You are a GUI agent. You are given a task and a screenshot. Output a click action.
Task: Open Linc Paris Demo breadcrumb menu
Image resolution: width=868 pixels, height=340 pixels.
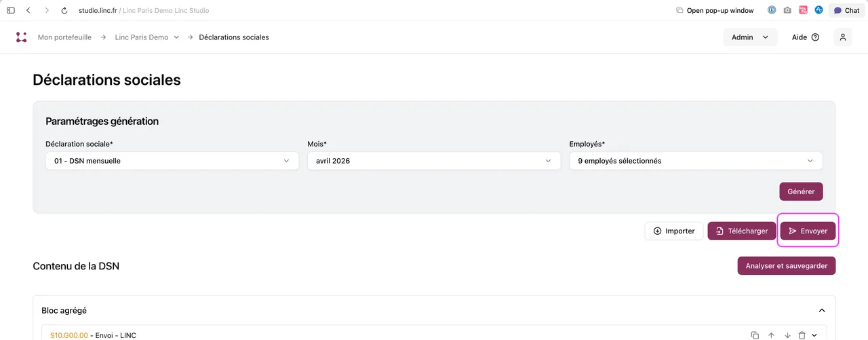point(147,37)
